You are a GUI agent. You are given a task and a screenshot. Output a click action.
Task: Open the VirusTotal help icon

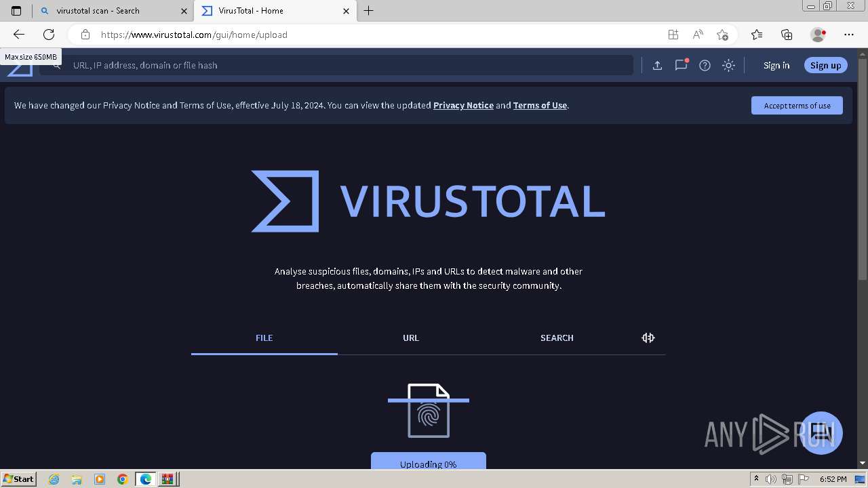click(x=705, y=65)
